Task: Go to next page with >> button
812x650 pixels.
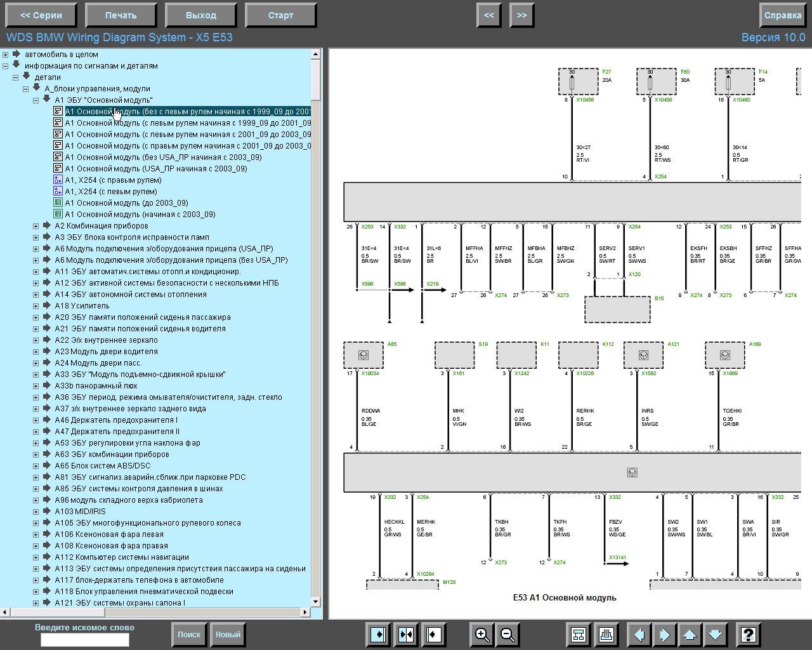Action: coord(521,15)
